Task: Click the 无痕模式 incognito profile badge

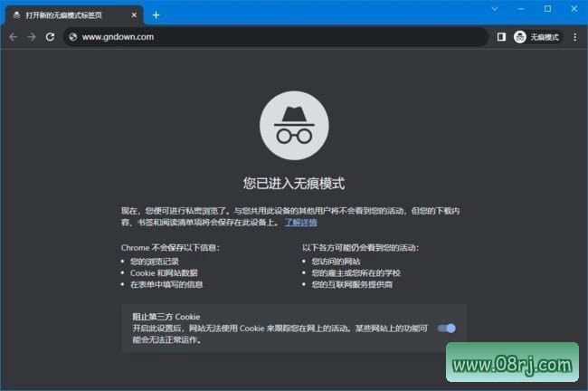Action: [x=537, y=37]
